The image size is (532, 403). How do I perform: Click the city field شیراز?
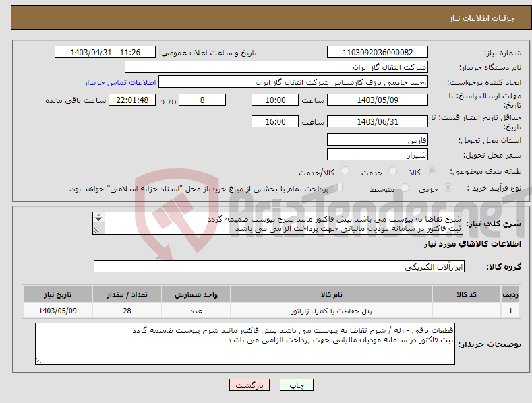click(x=378, y=154)
